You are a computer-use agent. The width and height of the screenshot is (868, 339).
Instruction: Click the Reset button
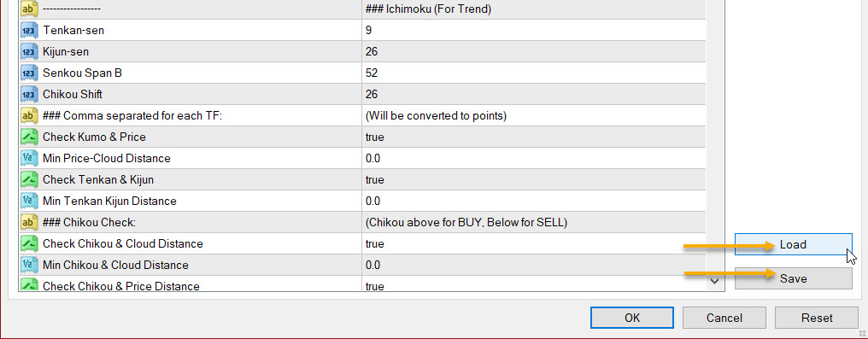817,318
